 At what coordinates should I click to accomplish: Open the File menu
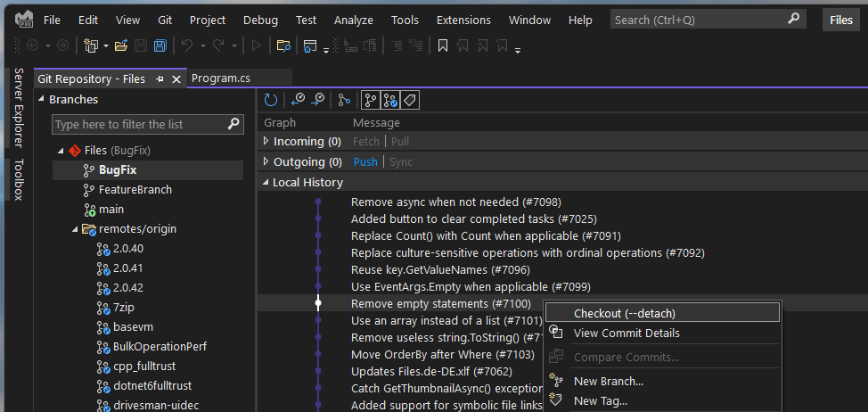pos(52,20)
